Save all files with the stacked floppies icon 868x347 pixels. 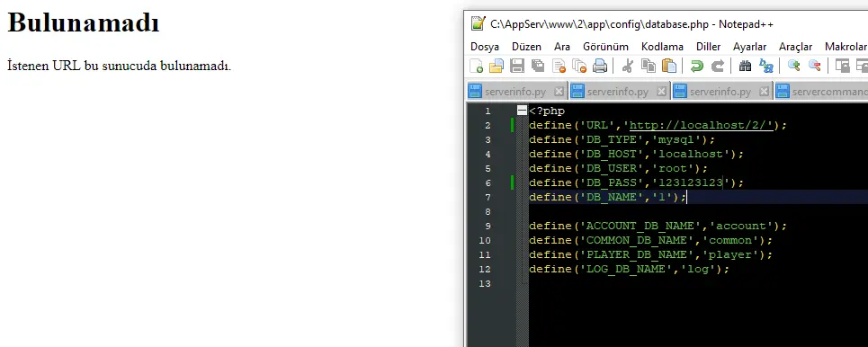click(538, 66)
